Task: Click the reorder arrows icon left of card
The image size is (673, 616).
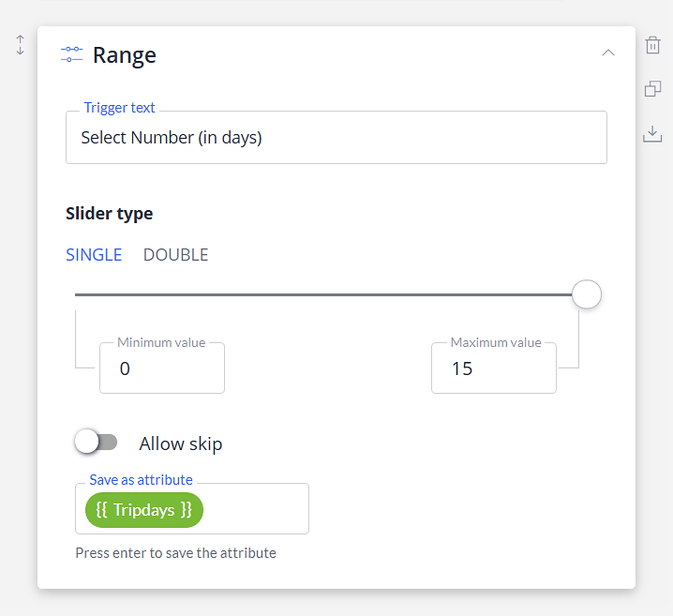Action: click(x=21, y=45)
